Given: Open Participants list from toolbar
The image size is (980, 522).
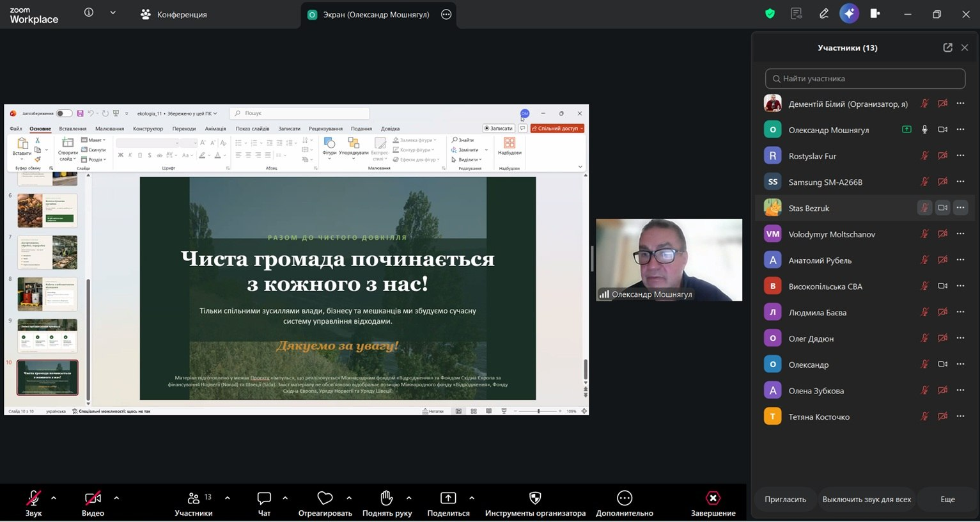Looking at the screenshot, I should pyautogui.click(x=194, y=503).
